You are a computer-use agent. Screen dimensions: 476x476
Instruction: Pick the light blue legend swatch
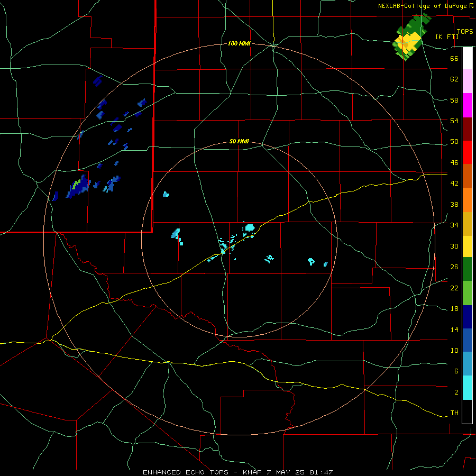pos(467,364)
